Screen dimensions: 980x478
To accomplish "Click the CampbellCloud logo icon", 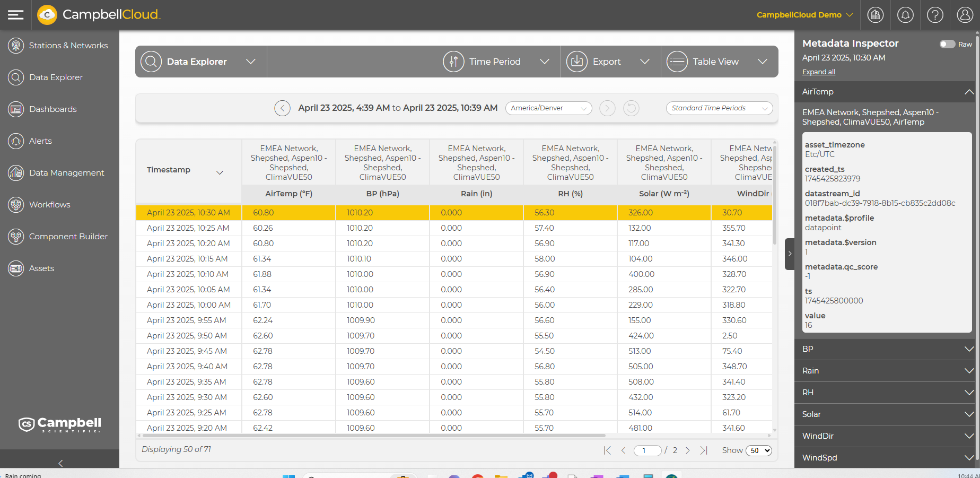I will pos(47,15).
